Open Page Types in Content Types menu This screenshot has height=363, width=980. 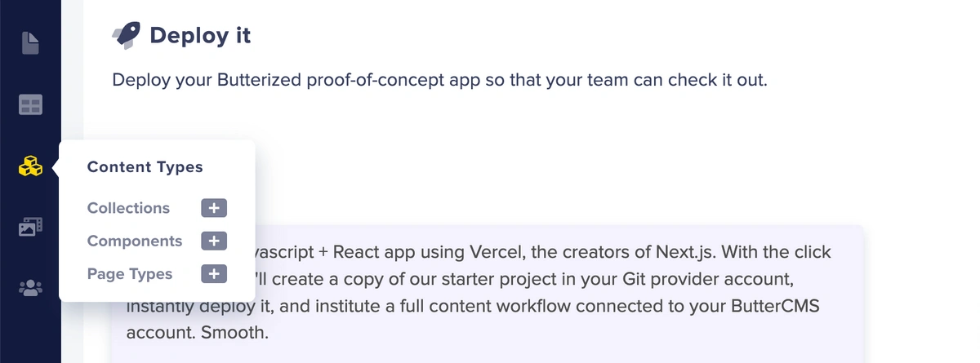pos(130,273)
